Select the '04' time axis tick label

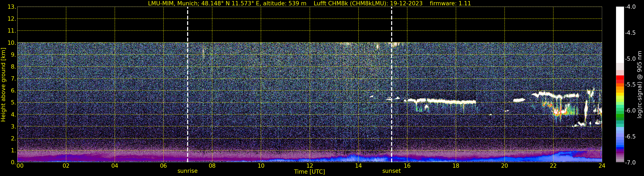pos(115,166)
